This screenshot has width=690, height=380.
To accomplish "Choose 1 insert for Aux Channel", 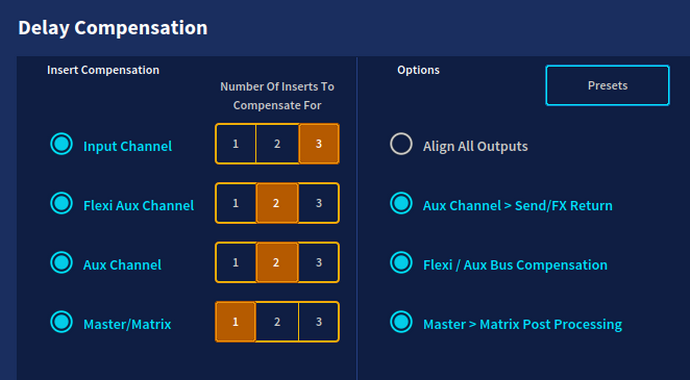I will click(235, 263).
